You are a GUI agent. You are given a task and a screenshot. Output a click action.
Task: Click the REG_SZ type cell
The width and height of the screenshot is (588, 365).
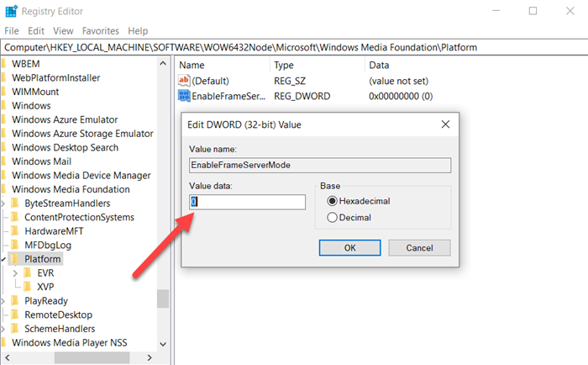tap(290, 81)
